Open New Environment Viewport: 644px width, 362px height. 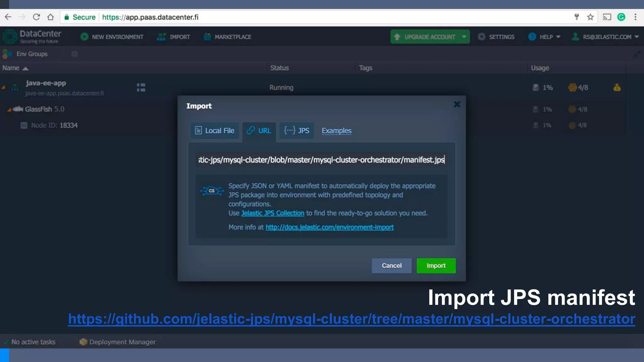coord(112,37)
